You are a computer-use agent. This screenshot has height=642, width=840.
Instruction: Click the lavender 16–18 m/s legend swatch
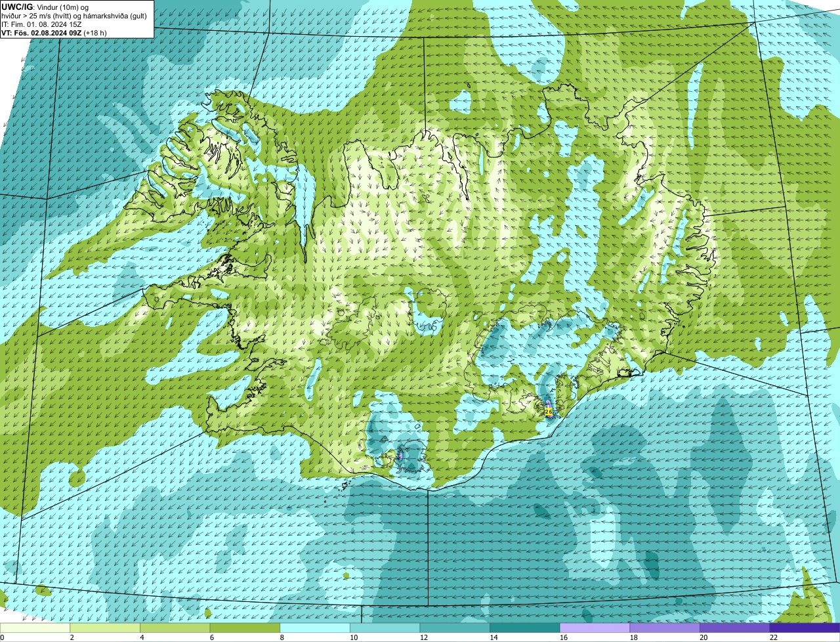[x=595, y=628]
